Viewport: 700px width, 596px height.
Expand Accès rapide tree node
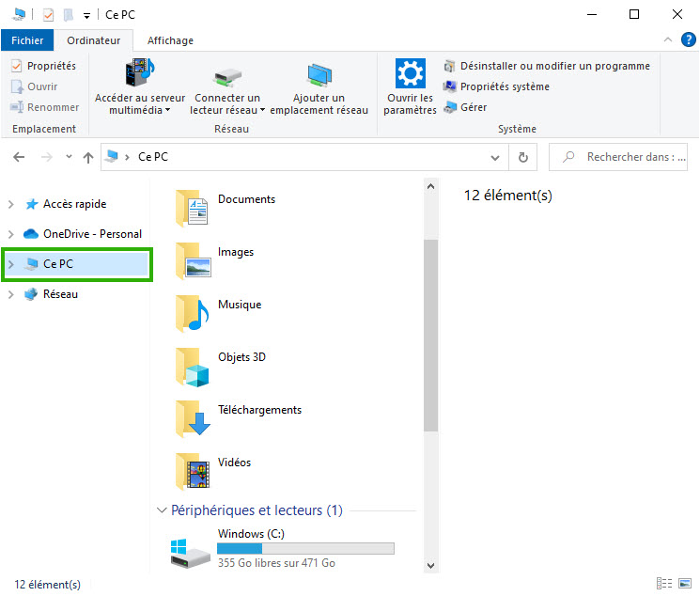coord(11,204)
